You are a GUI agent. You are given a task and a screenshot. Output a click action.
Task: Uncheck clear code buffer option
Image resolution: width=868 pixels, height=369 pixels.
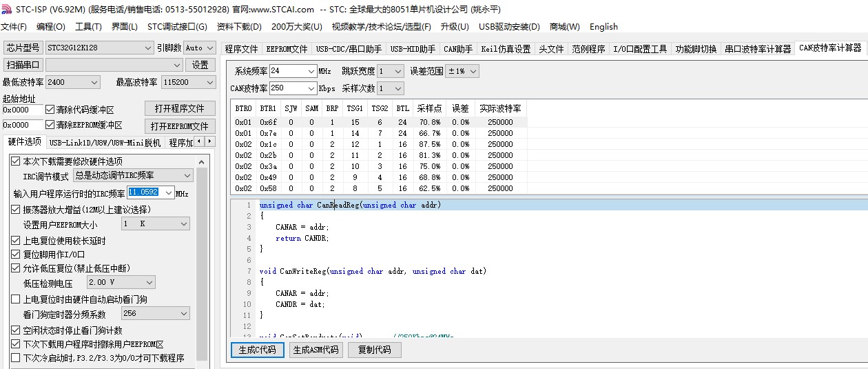click(50, 110)
